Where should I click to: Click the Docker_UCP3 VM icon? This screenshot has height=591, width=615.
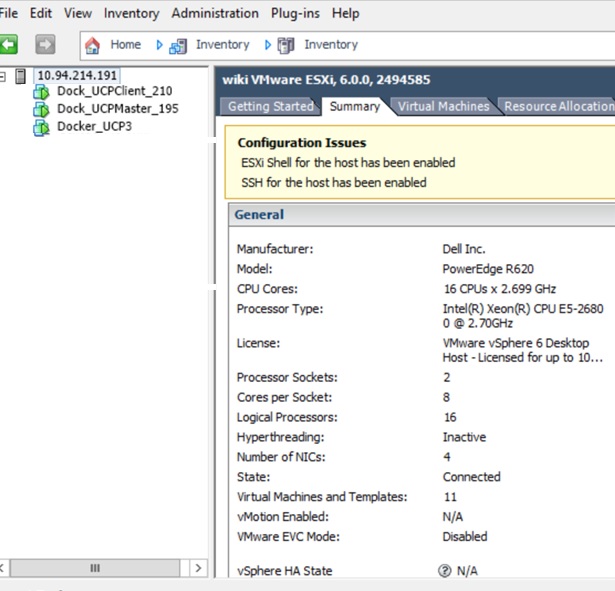click(41, 127)
